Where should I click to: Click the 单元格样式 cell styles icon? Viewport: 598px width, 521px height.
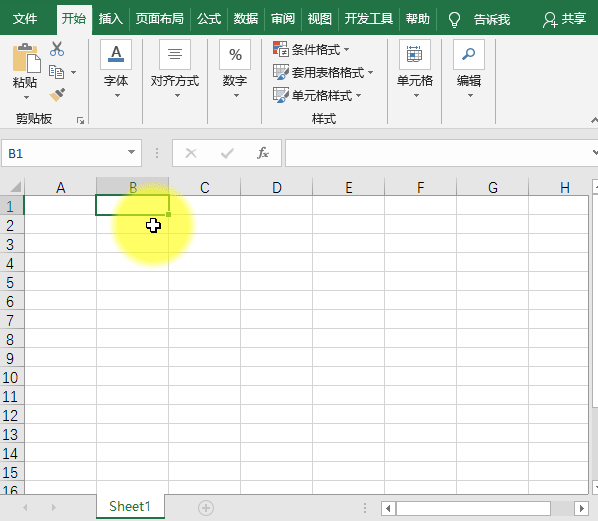pos(281,95)
